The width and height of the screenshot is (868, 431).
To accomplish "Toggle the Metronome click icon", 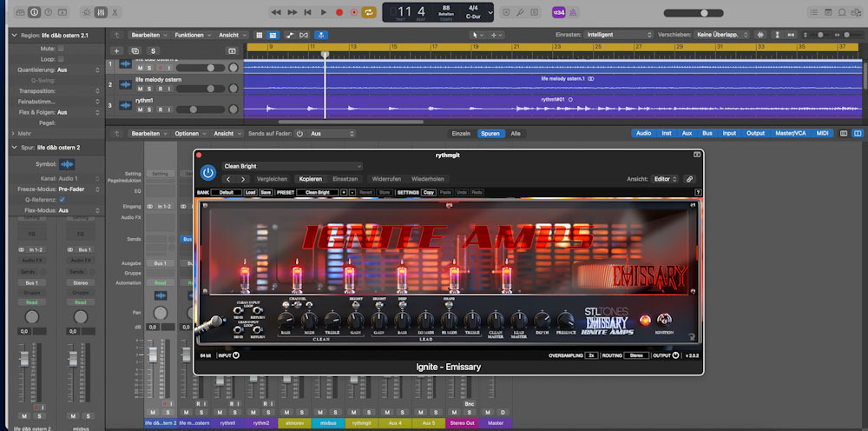I will 573,12.
